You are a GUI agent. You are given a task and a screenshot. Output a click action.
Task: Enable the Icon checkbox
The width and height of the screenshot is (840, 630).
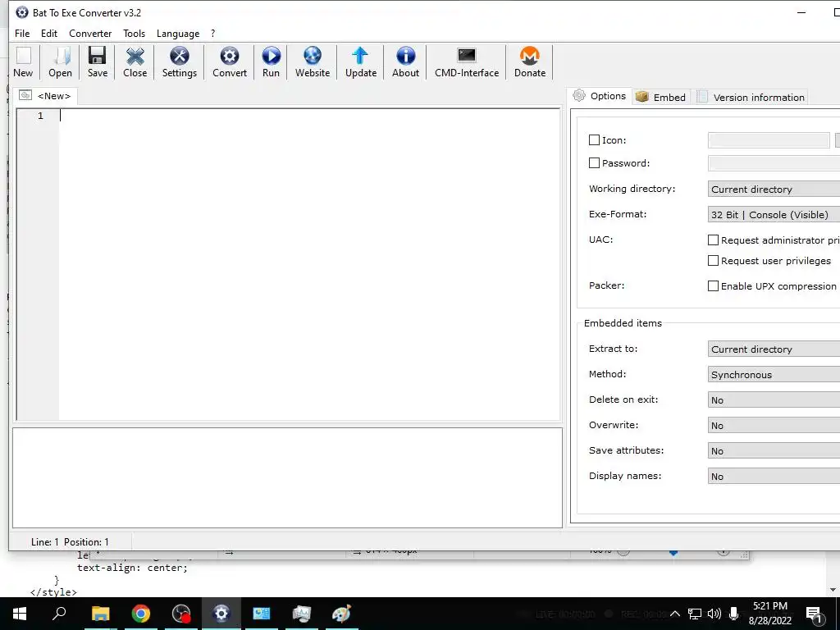coord(594,139)
